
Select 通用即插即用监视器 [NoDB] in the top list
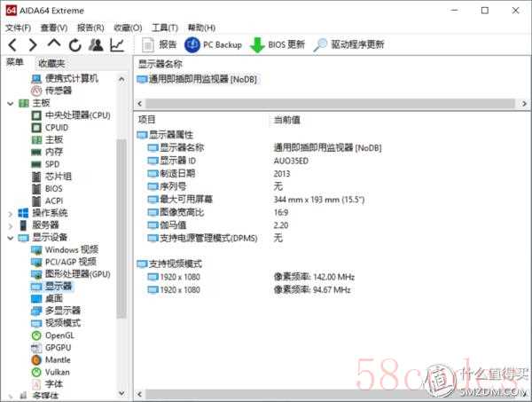[197, 80]
